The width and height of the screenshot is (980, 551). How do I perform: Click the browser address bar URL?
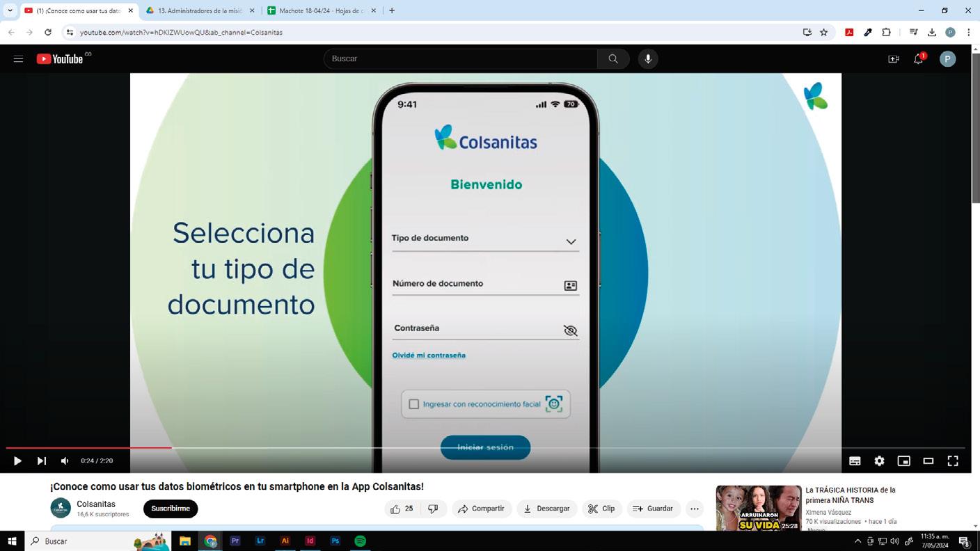pyautogui.click(x=181, y=32)
